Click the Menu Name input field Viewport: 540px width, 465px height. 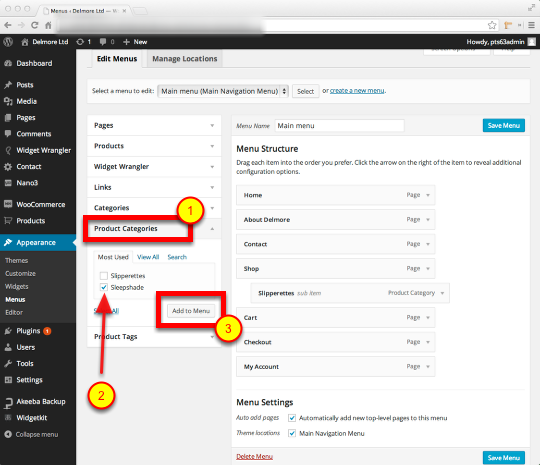tap(339, 126)
